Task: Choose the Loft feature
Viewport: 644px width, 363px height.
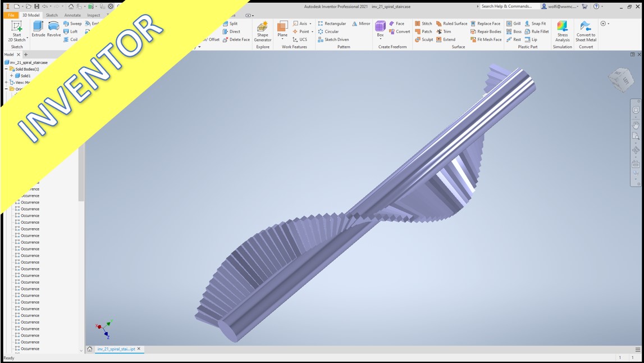Action: pyautogui.click(x=71, y=31)
